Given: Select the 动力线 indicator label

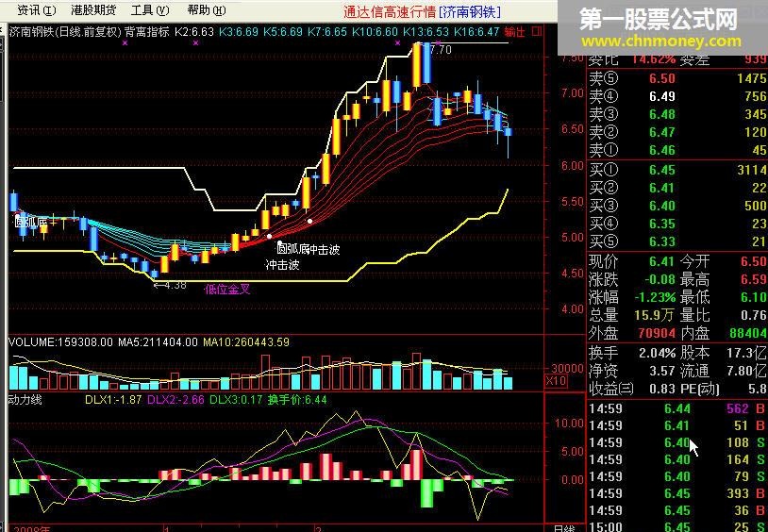Looking at the screenshot, I should point(25,400).
